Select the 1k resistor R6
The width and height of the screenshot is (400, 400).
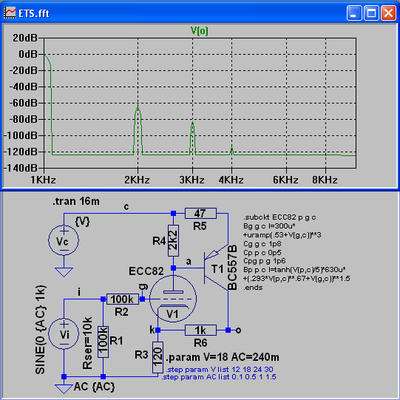(201, 330)
